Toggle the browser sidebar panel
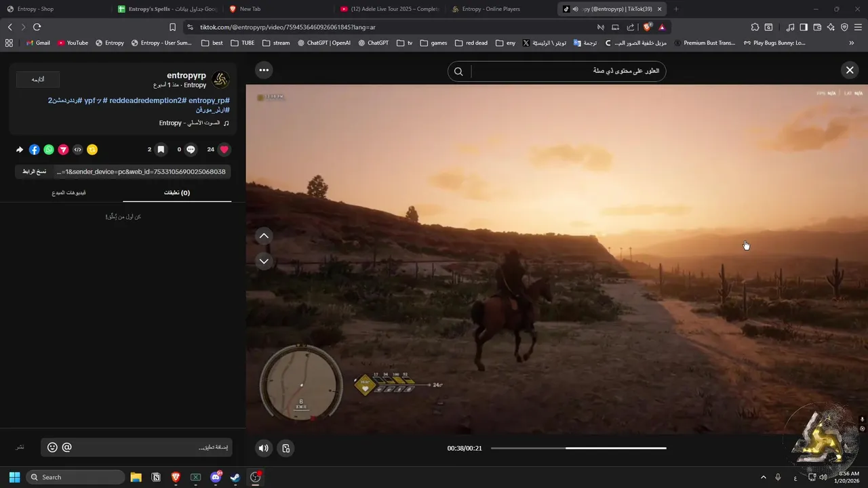 [804, 27]
